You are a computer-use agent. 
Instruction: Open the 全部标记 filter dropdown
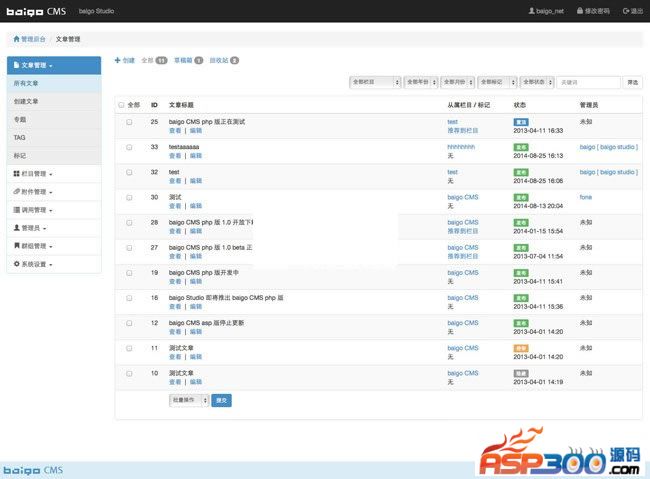[x=497, y=82]
